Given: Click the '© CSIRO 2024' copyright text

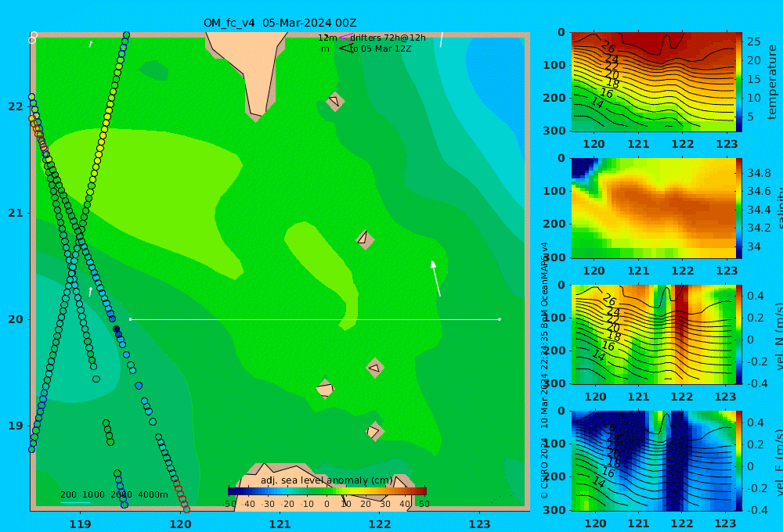Looking at the screenshot, I should [x=544, y=468].
